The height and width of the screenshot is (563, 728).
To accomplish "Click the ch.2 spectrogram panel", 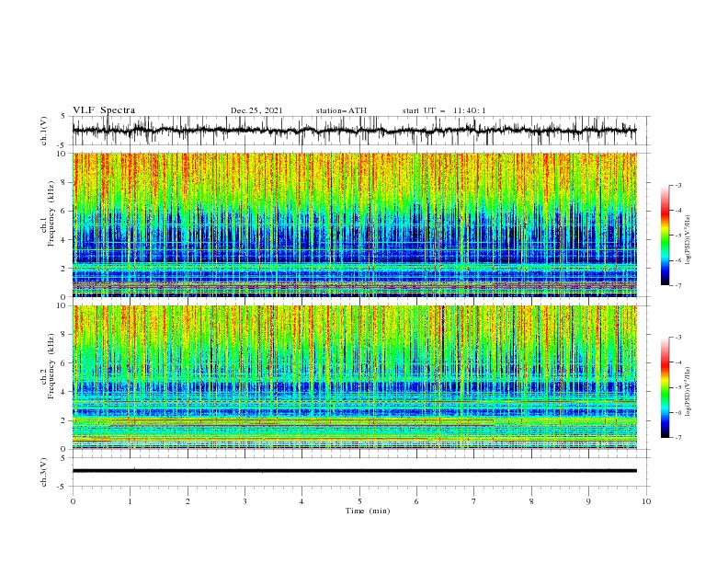I will 355,377.
